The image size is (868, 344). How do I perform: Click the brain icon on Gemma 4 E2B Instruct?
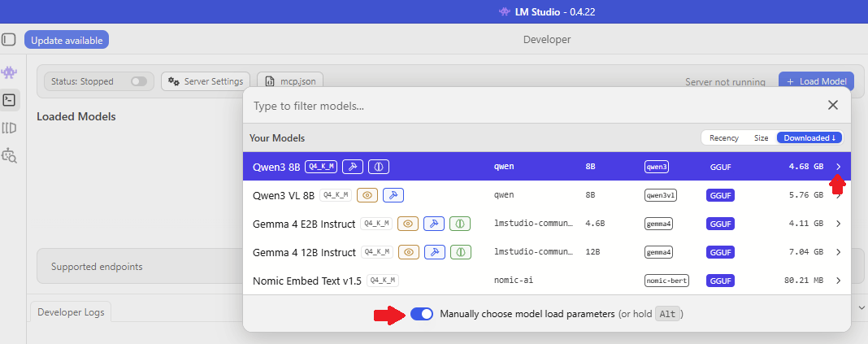click(x=460, y=224)
